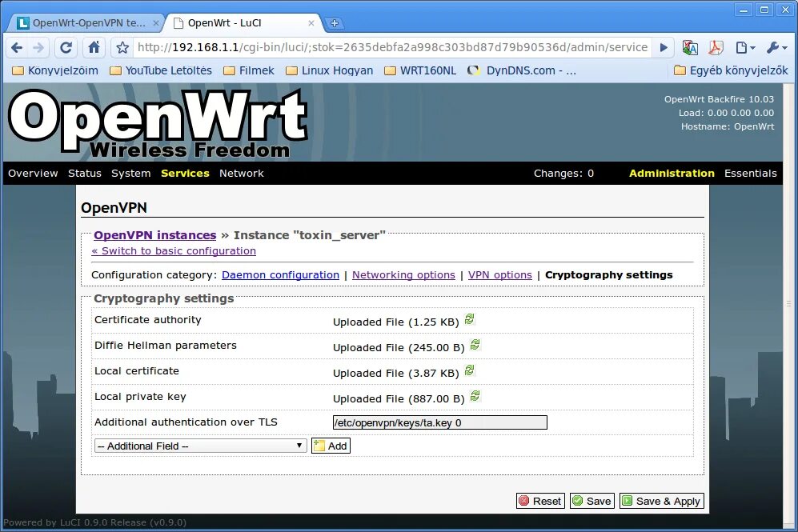The height and width of the screenshot is (532, 798).
Task: Click the Save & Apply button
Action: coord(662,501)
